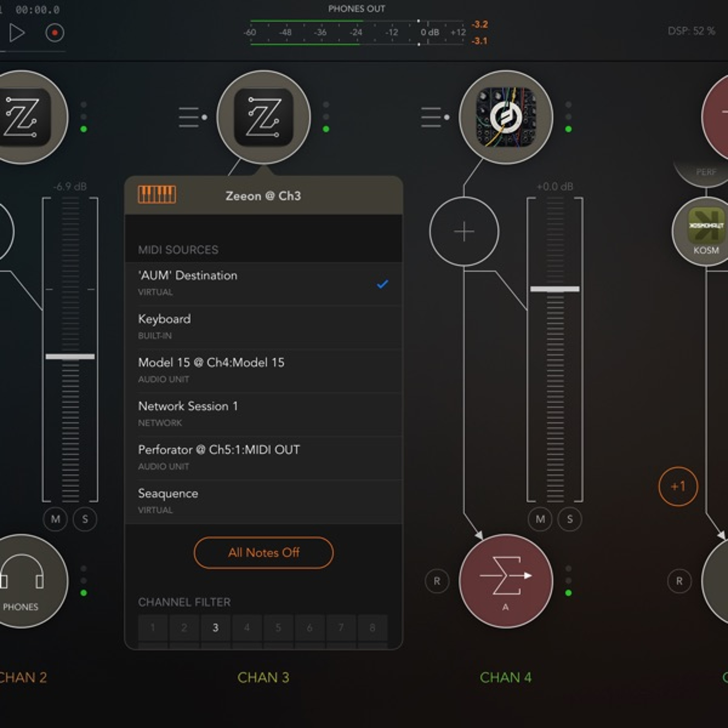
Task: Click the +0.0 dB fader level readout
Action: pos(555,187)
